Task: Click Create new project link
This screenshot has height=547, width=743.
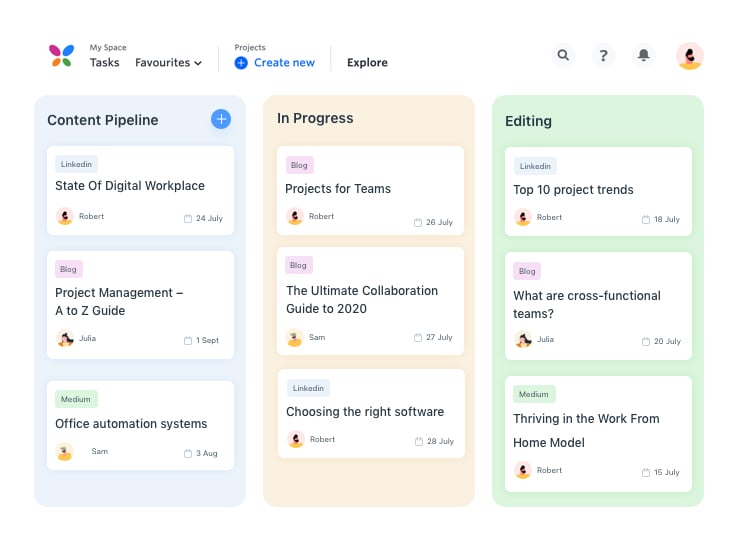Action: 284,63
